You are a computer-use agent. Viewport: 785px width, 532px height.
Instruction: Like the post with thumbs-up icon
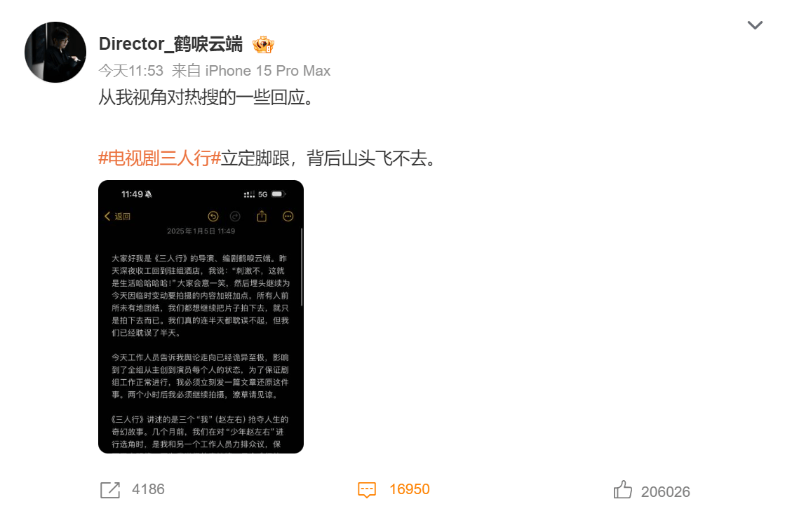coord(623,489)
